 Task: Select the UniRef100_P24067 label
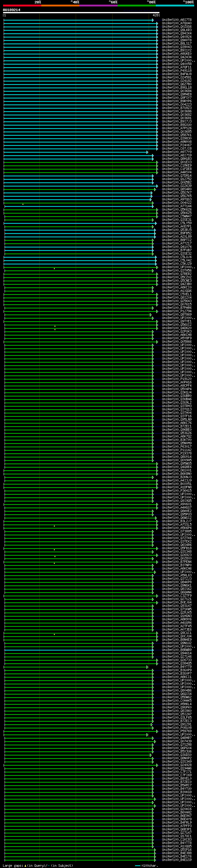(177, 145)
